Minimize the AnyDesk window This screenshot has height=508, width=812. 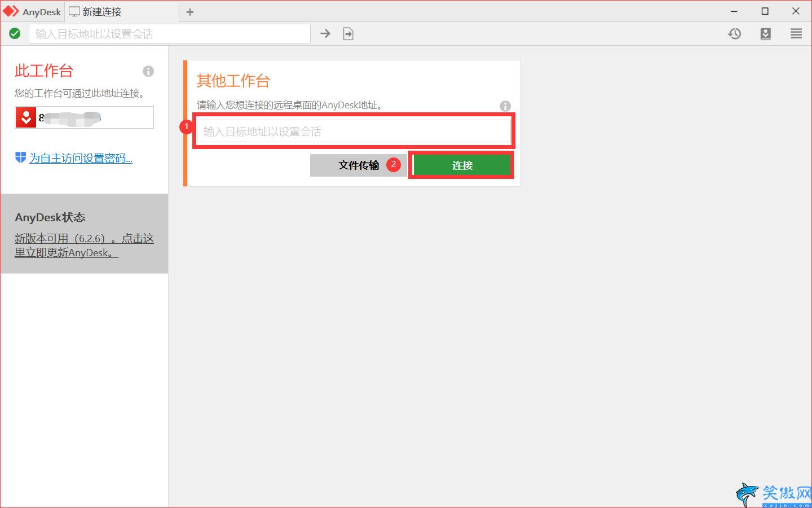[x=734, y=11]
